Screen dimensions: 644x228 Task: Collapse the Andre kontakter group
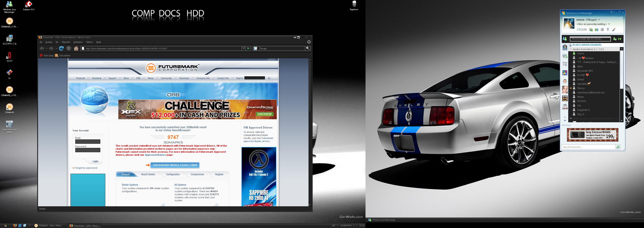(571, 49)
